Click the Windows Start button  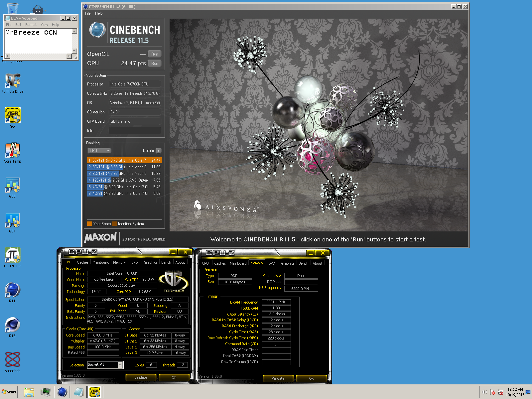pos(9,392)
